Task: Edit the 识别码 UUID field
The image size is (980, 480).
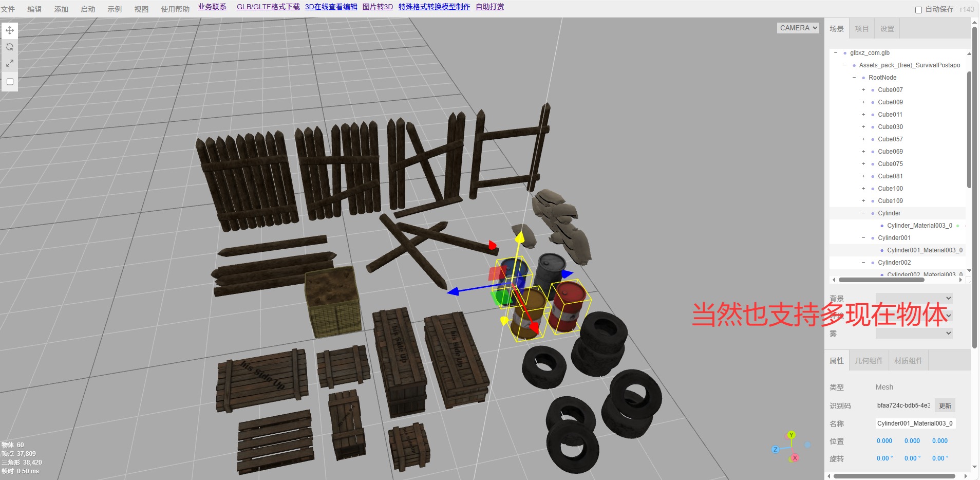Action: [x=903, y=405]
